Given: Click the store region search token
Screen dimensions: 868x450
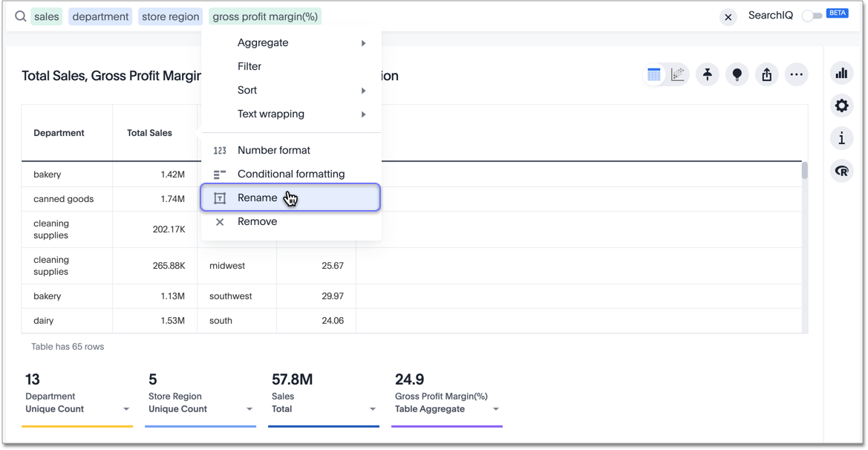Looking at the screenshot, I should click(171, 16).
